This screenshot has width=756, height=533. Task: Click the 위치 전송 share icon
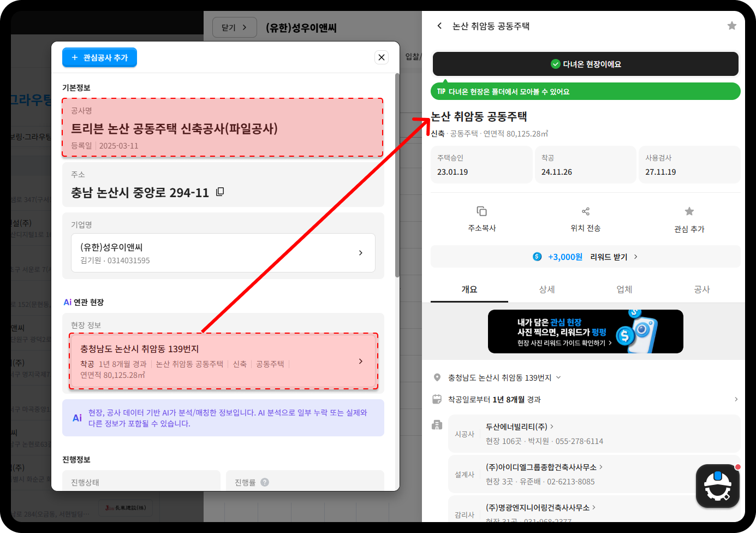(586, 211)
